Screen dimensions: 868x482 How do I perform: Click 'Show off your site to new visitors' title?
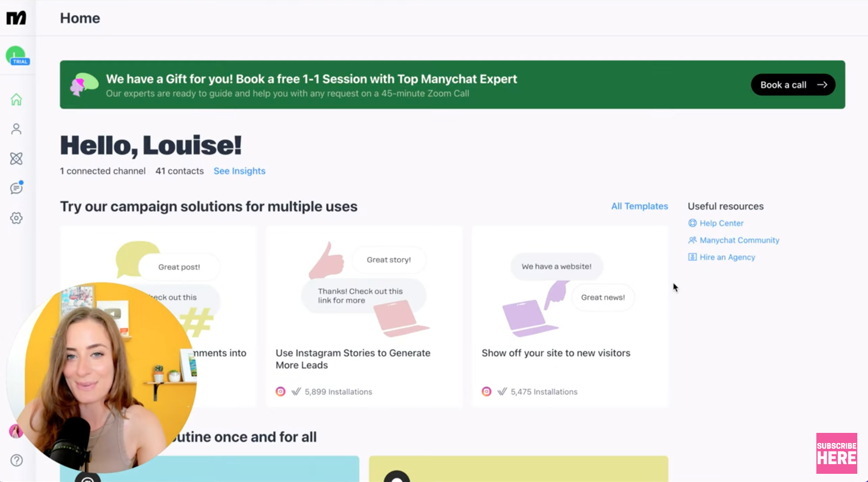pos(556,353)
